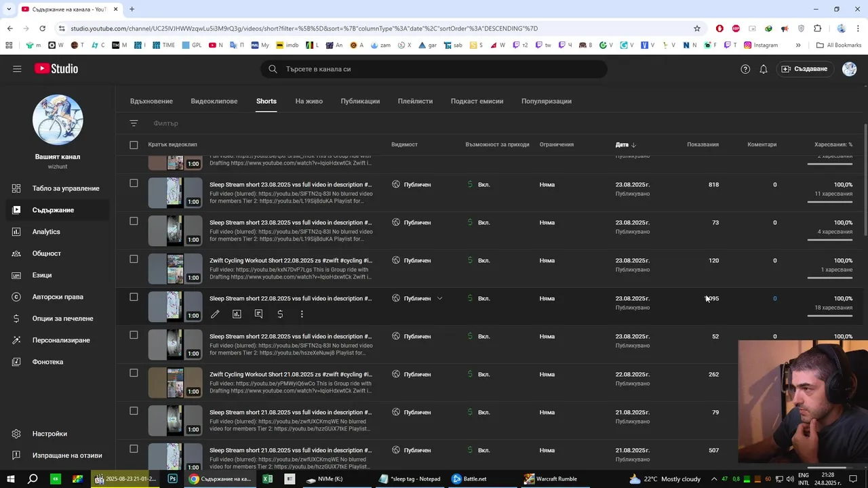Open the sleep tag Notepad taskbar item
868x488 pixels.
(410, 479)
